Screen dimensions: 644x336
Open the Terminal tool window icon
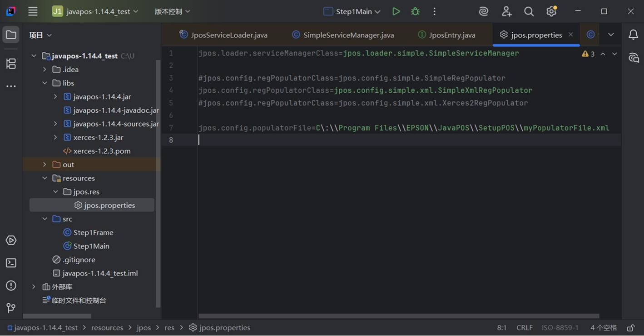(11, 263)
